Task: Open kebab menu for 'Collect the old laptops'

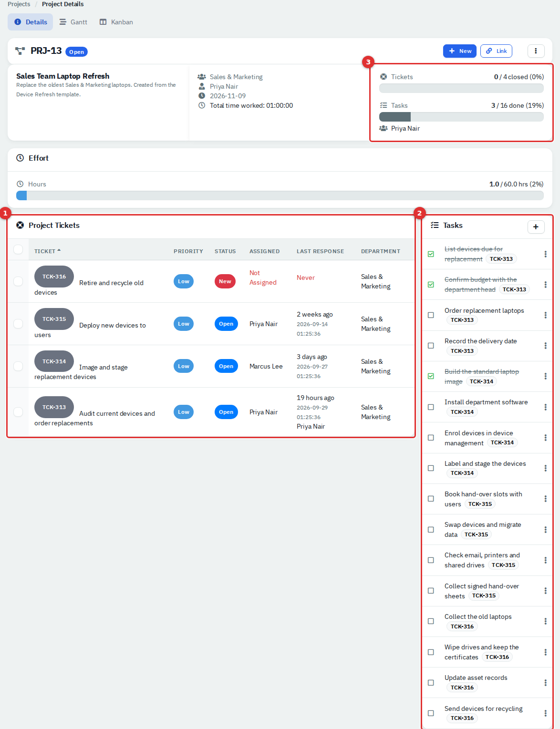Action: point(545,621)
